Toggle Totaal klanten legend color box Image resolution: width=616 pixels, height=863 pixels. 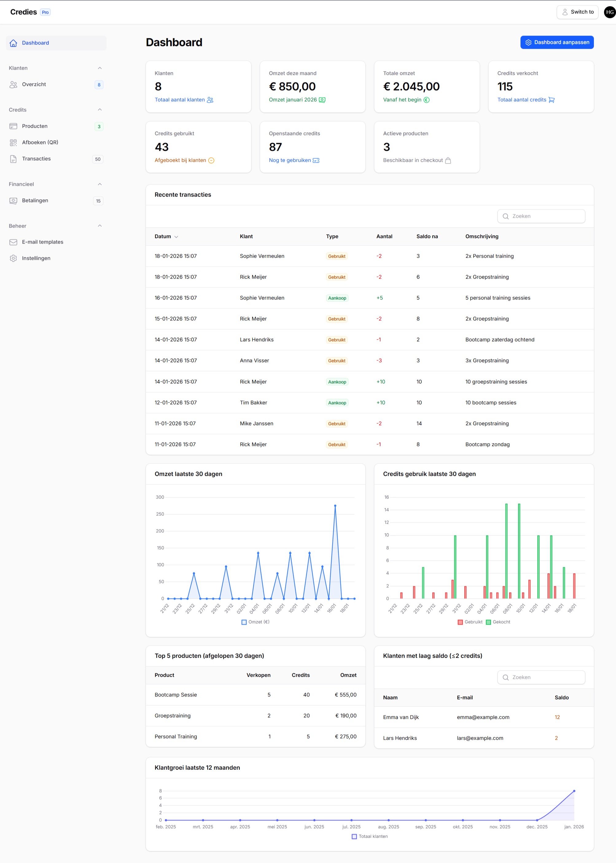(354, 837)
